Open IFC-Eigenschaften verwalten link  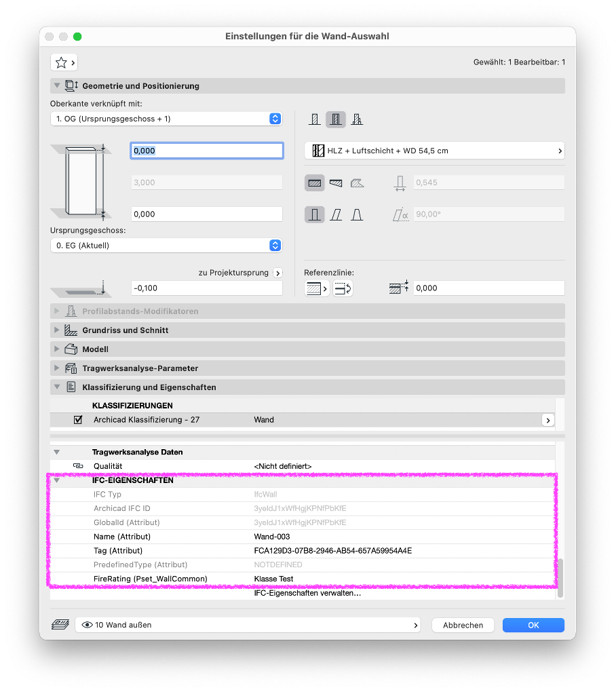307,593
